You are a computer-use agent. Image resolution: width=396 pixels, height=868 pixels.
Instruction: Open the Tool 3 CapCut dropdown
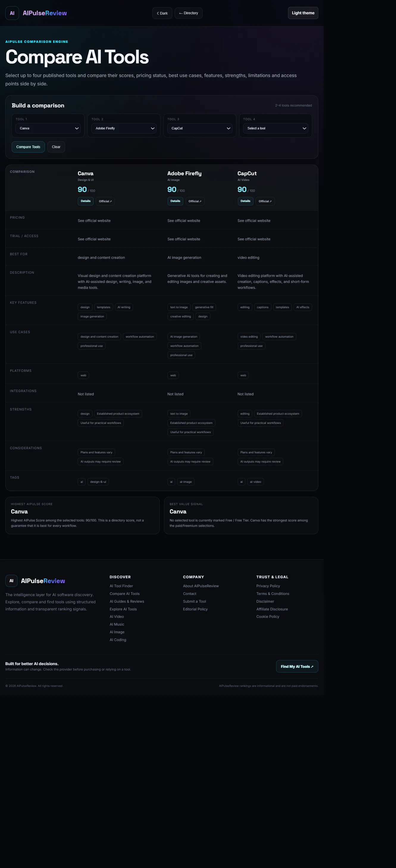coord(200,129)
